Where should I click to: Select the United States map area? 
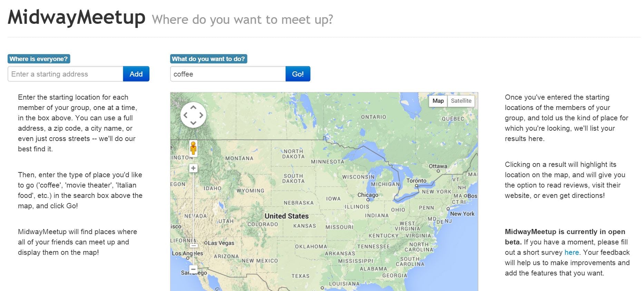pos(286,216)
